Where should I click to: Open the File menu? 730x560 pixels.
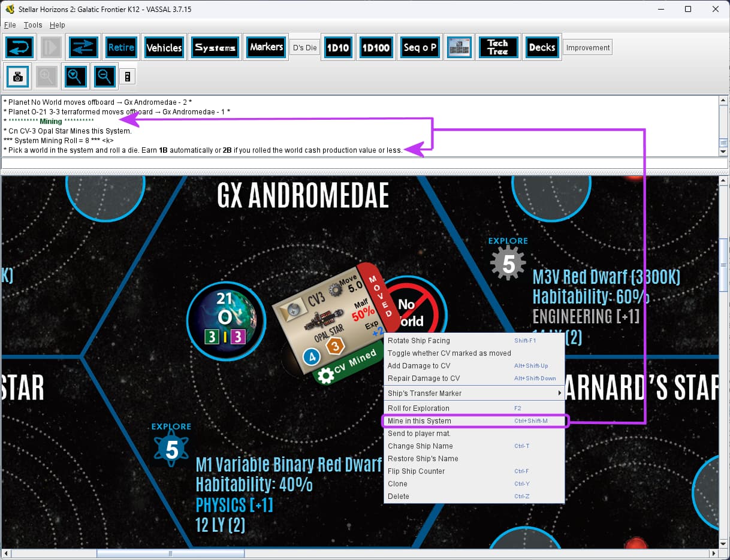point(10,25)
